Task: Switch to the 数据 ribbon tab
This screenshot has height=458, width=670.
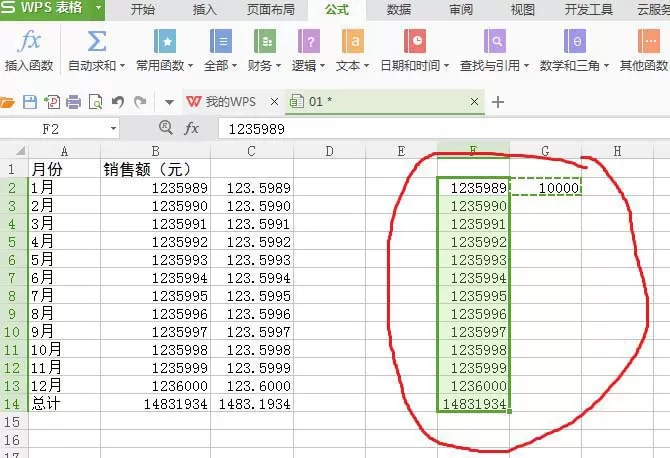Action: pos(399,9)
